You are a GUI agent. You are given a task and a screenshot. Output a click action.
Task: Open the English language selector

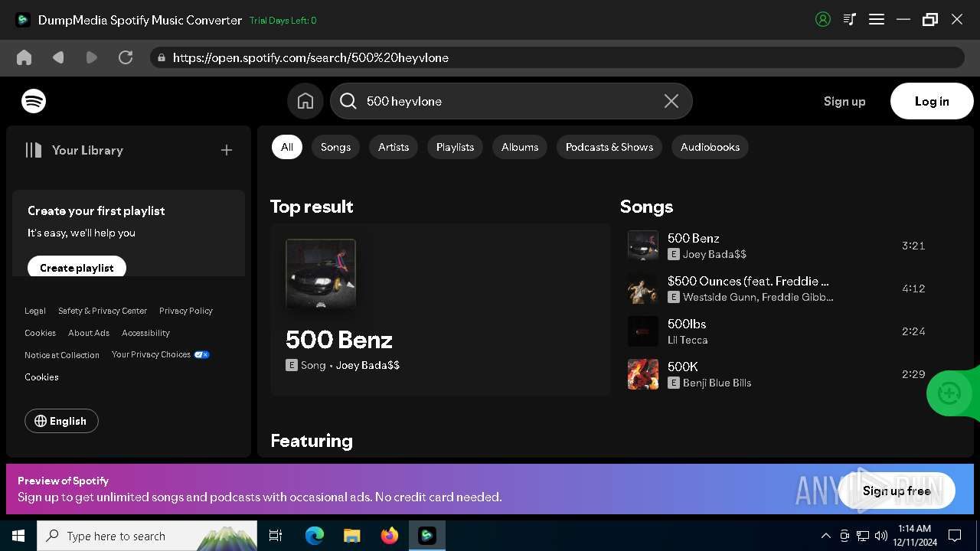tap(61, 421)
